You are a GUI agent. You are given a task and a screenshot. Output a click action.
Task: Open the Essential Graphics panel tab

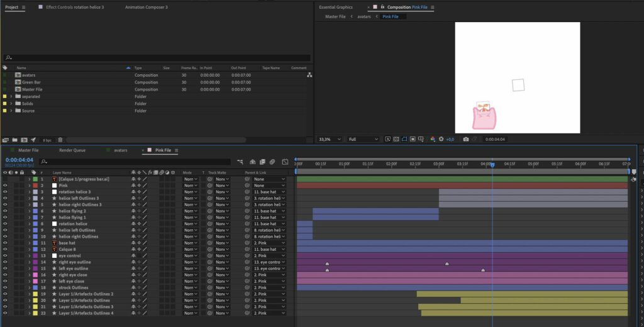pos(335,7)
